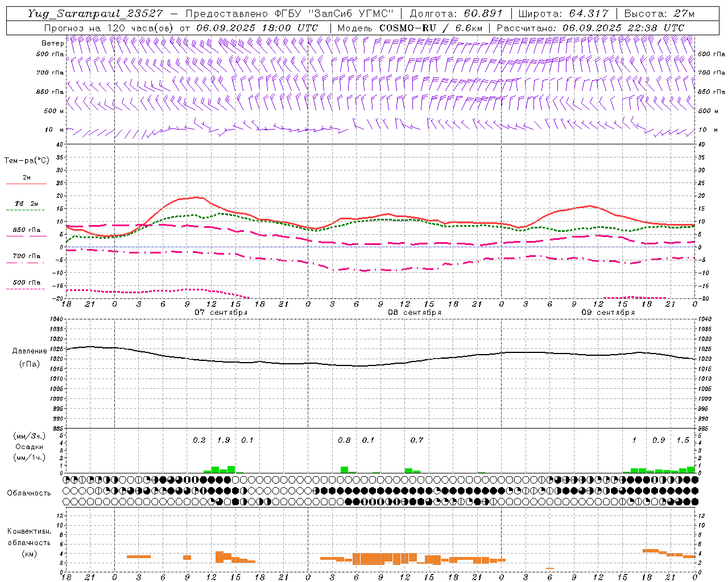Click the precipitation value 0.2

[199, 440]
